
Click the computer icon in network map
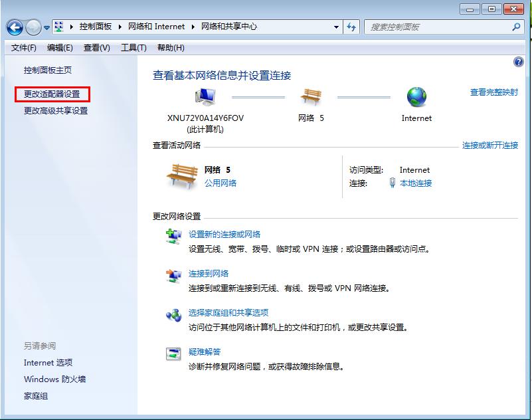[205, 96]
